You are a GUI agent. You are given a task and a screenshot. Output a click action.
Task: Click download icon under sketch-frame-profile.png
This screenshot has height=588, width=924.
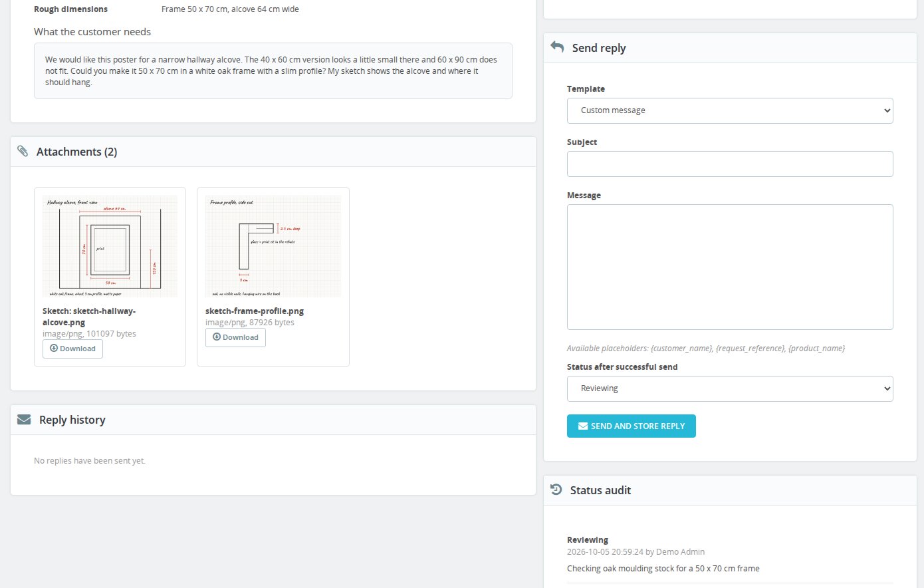(217, 337)
